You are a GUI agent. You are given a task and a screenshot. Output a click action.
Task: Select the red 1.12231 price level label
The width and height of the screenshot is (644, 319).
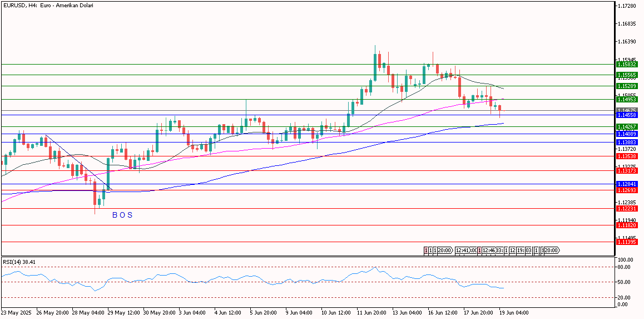627,208
